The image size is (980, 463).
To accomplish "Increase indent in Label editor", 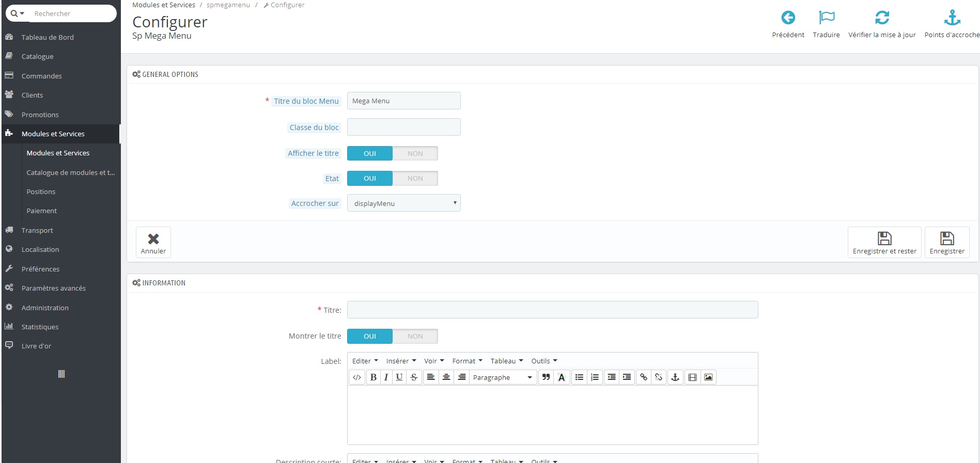I will [x=627, y=377].
